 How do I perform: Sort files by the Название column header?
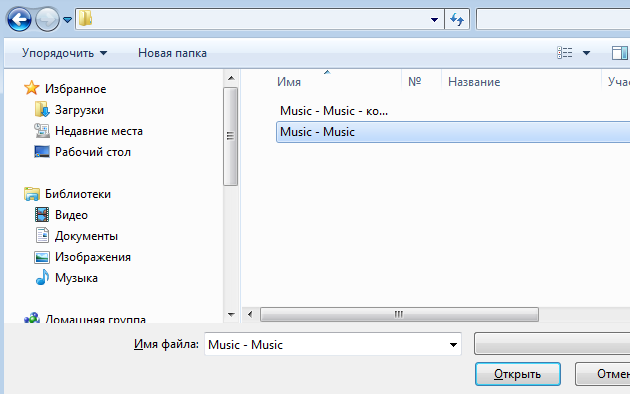tap(474, 82)
